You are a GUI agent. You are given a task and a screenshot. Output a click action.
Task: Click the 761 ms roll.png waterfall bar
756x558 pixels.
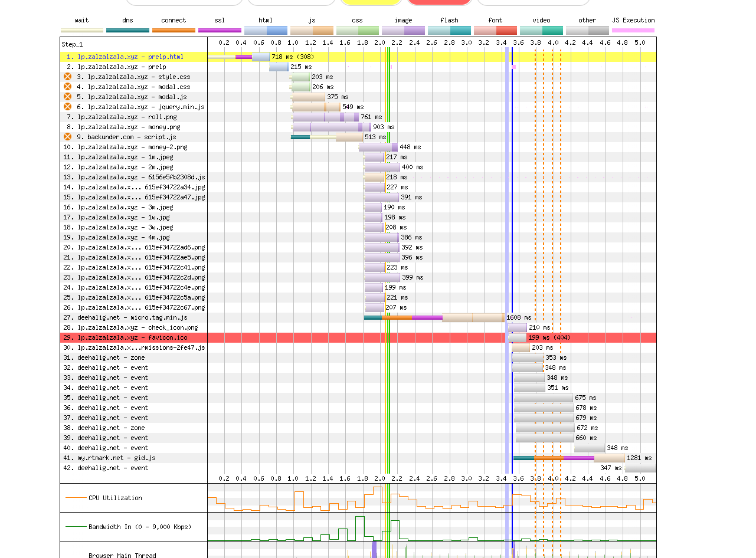coord(325,117)
